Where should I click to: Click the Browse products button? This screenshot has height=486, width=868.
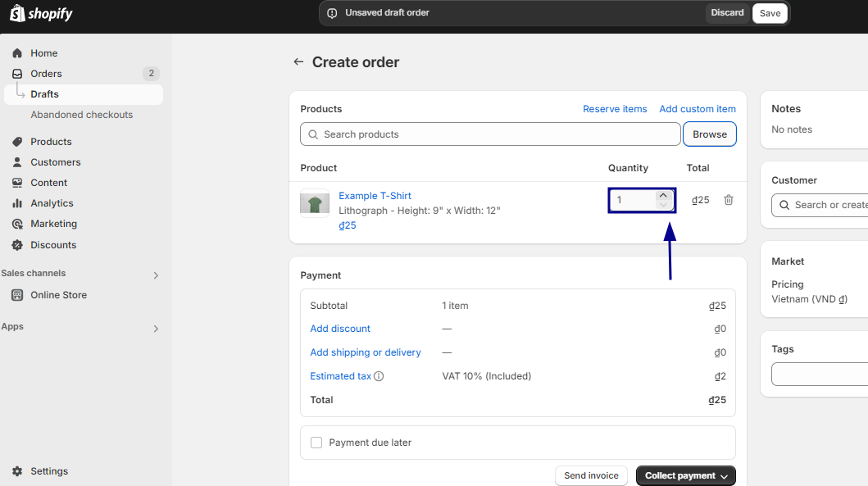710,134
